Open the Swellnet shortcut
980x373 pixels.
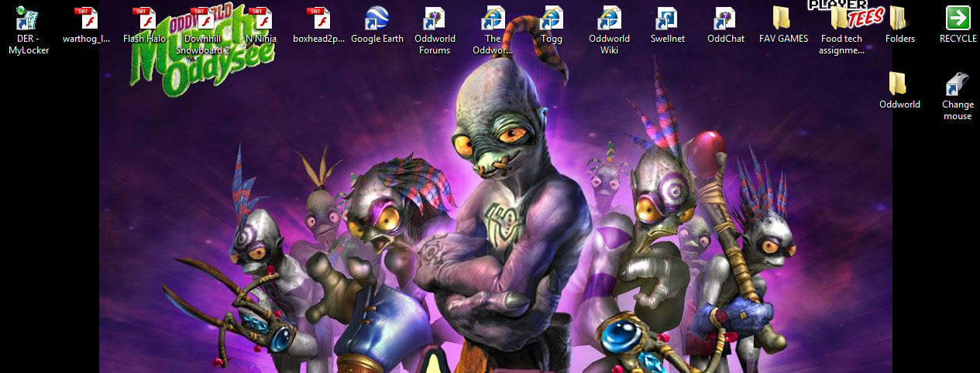[667, 19]
